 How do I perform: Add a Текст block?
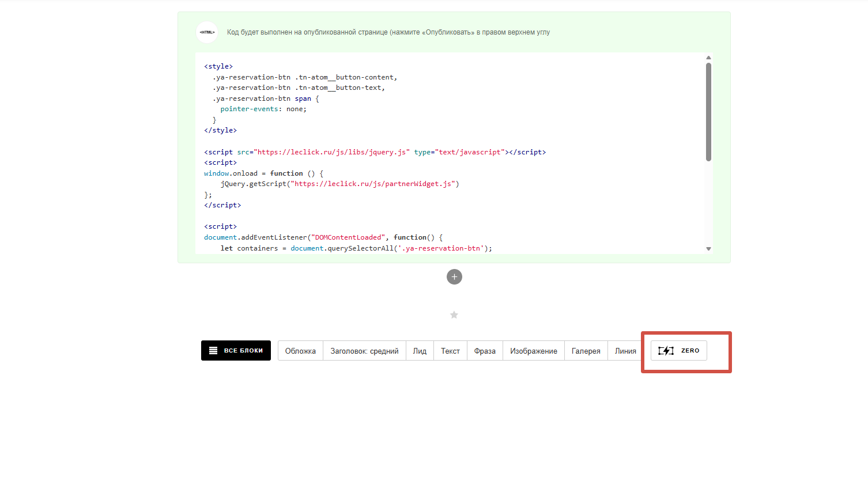point(450,351)
